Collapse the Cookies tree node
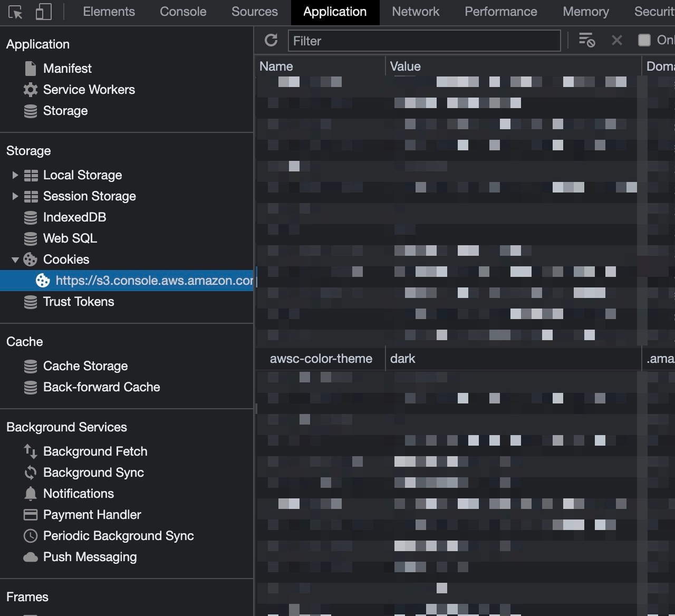The height and width of the screenshot is (616, 675). pos(15,259)
